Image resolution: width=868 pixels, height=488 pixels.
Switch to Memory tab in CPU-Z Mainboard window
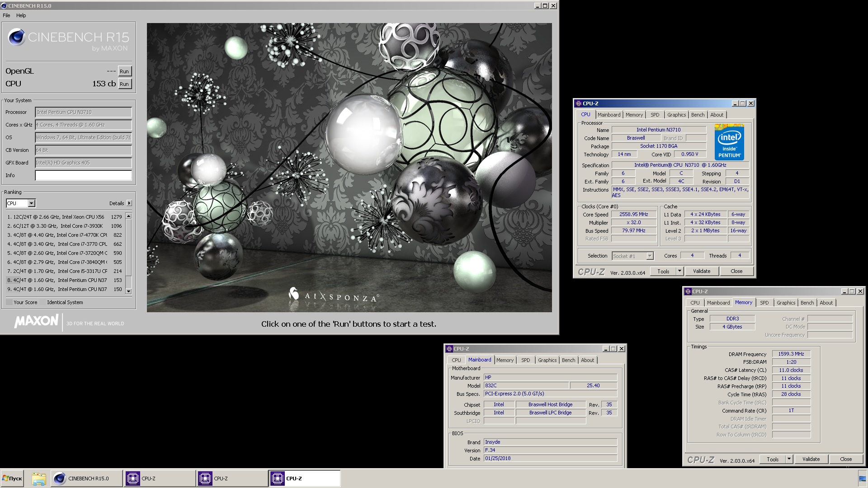[x=505, y=360]
